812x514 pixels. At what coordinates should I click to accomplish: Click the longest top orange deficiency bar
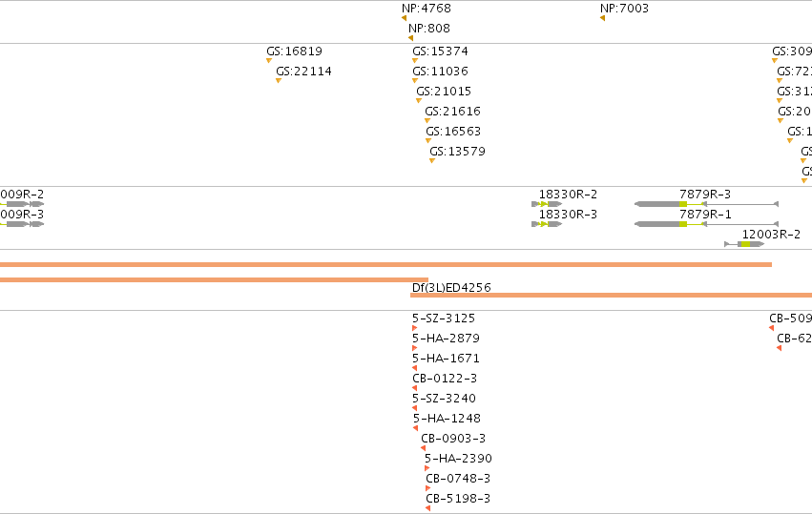click(x=385, y=264)
